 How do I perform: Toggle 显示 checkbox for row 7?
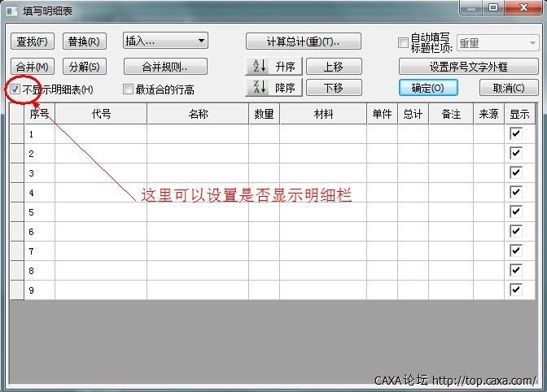coord(516,250)
